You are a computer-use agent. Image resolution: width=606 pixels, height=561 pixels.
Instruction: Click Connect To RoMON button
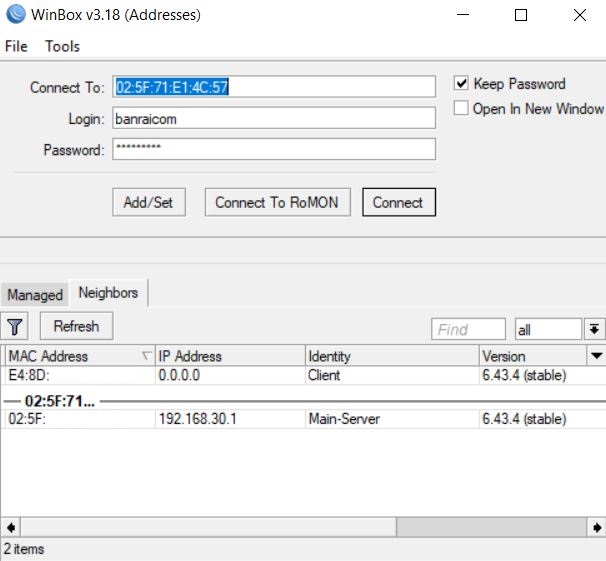(277, 202)
